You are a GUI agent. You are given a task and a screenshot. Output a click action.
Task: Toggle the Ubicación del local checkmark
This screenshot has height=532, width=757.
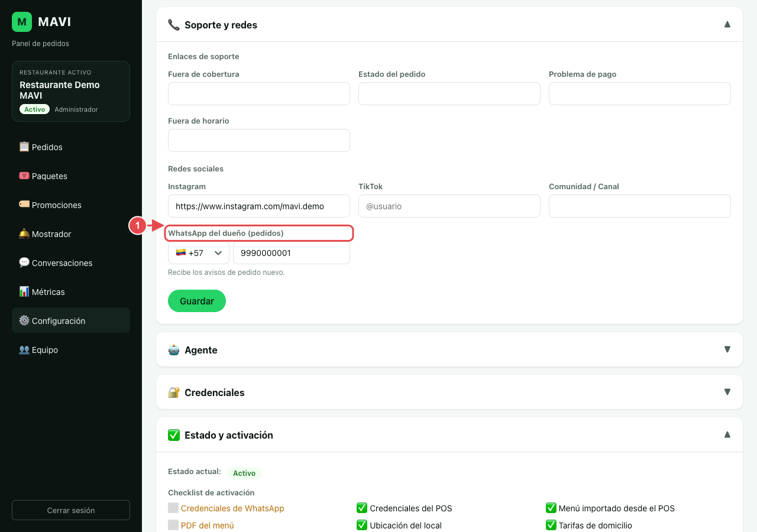[362, 525]
